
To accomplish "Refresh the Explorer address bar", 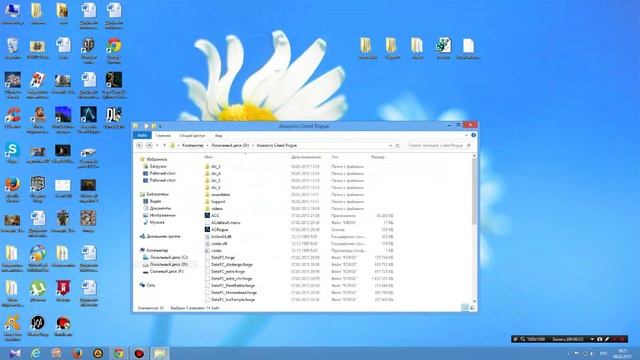I will tap(398, 145).
